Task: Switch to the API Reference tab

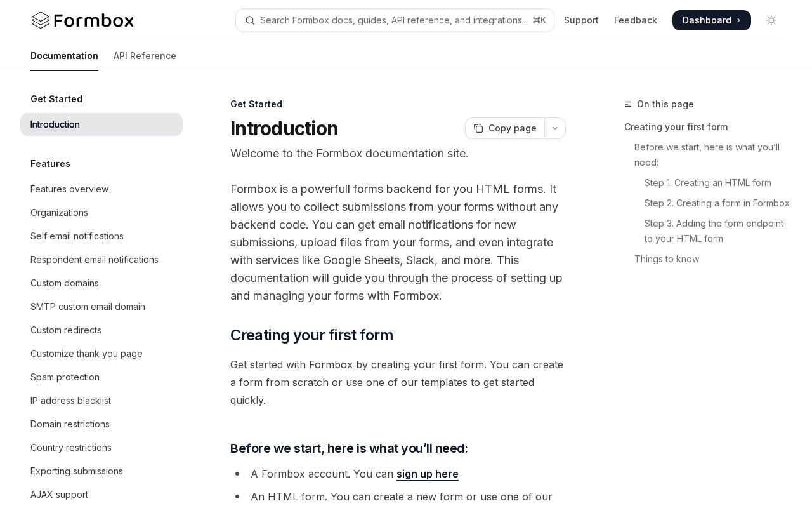Action: 145,56
